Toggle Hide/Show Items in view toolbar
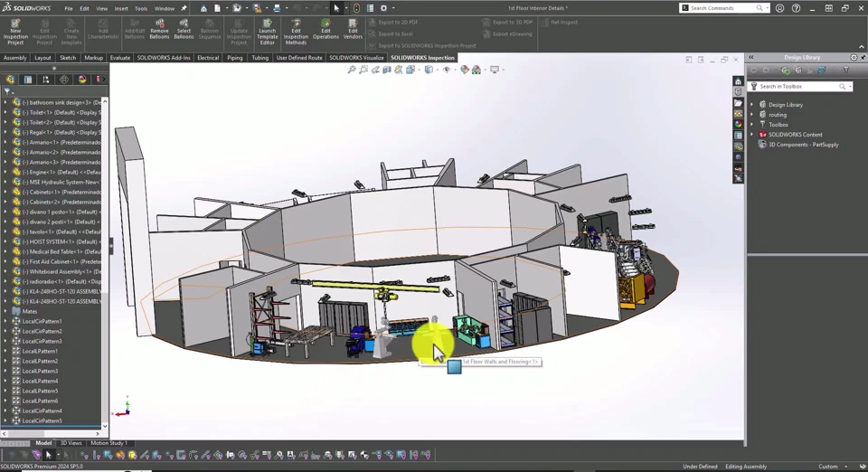Screen dimensions: 868x472 446,70
